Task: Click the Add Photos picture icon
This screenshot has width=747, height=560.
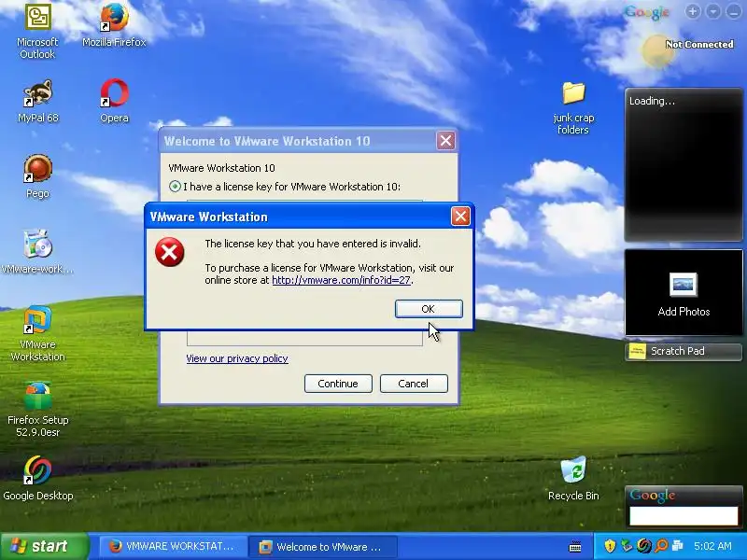Action: point(684,285)
